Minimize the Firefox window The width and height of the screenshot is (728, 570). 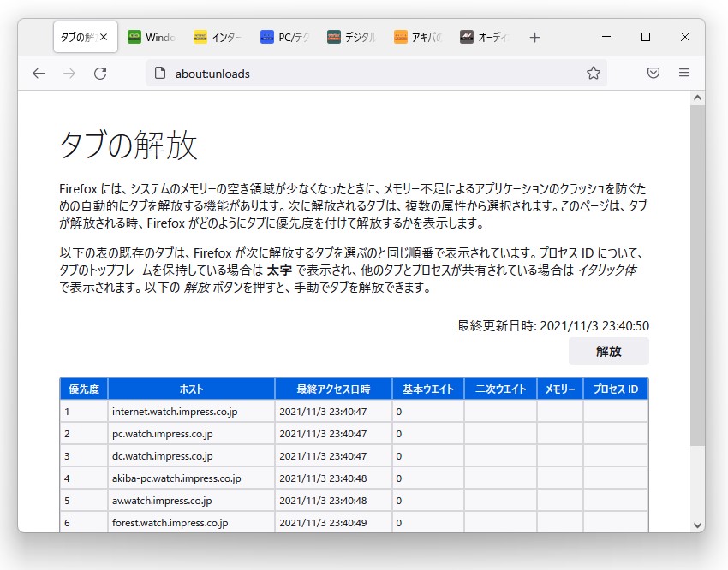[606, 37]
